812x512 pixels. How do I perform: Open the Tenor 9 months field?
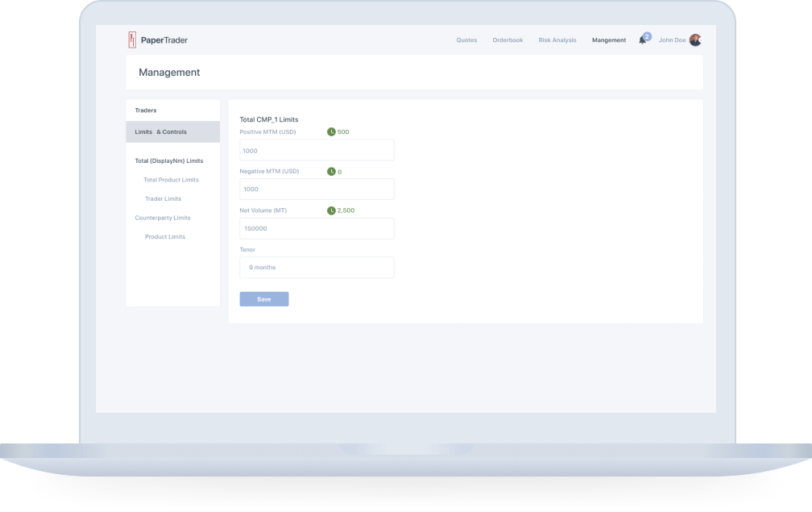pos(317,268)
